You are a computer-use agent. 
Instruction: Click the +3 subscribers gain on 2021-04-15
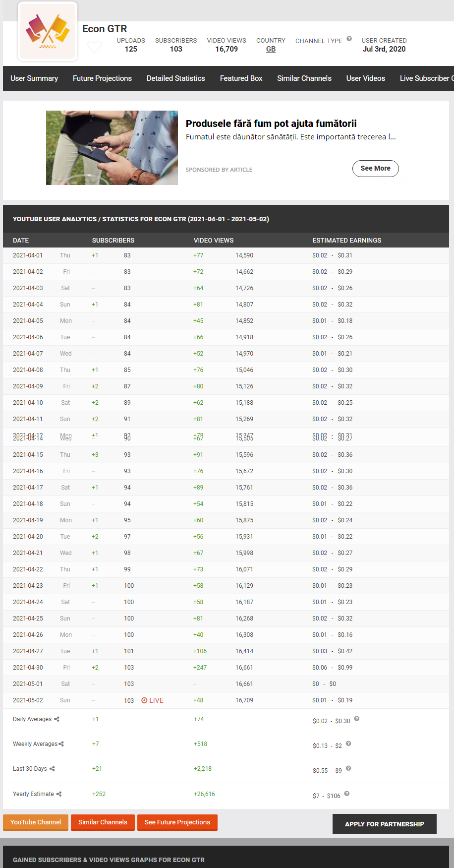tap(95, 455)
